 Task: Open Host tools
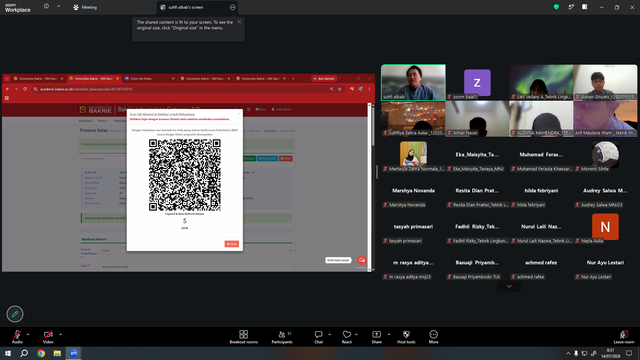tap(406, 337)
